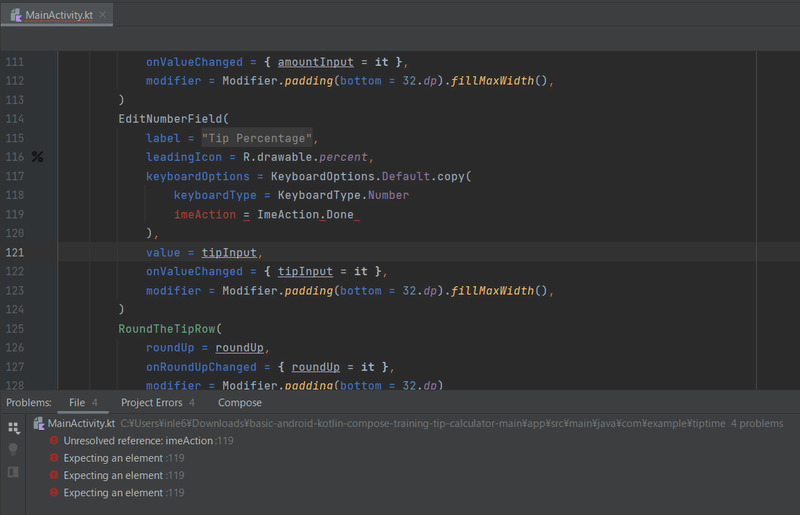Click KeyboardType.Number on line 118

[343, 195]
